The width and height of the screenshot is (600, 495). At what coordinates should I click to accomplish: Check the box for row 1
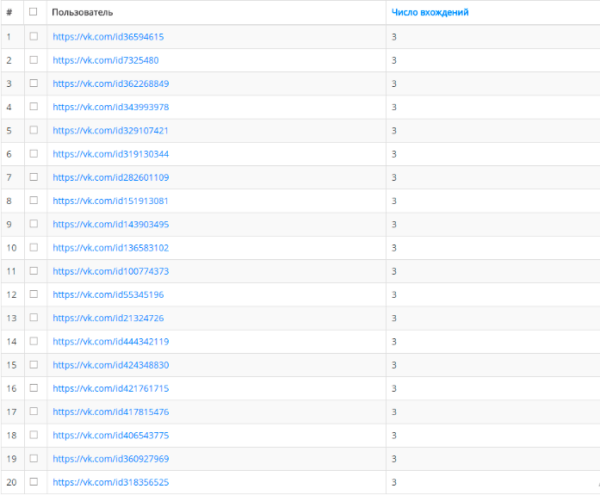click(34, 36)
